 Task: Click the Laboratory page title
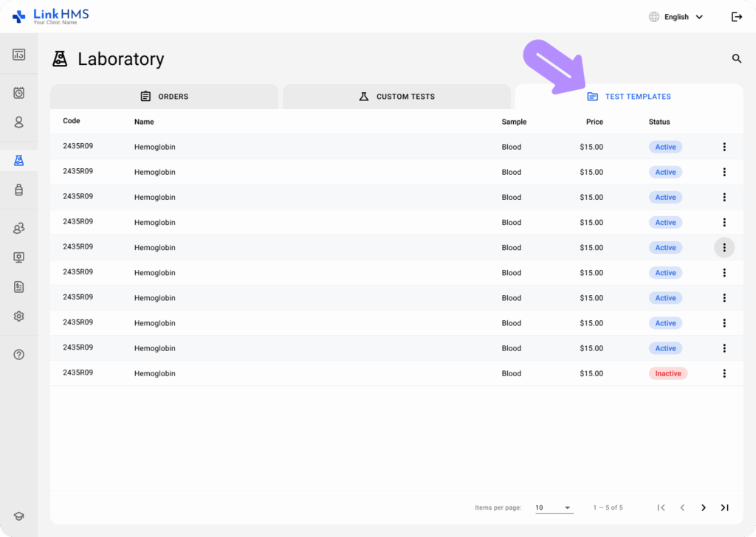tap(120, 59)
